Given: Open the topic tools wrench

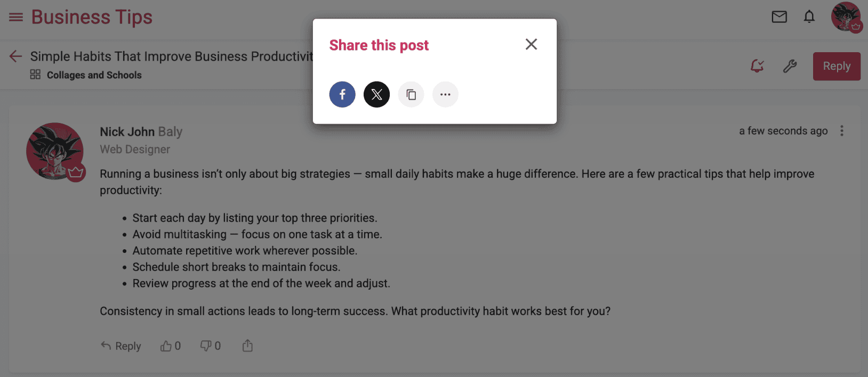Looking at the screenshot, I should (790, 66).
